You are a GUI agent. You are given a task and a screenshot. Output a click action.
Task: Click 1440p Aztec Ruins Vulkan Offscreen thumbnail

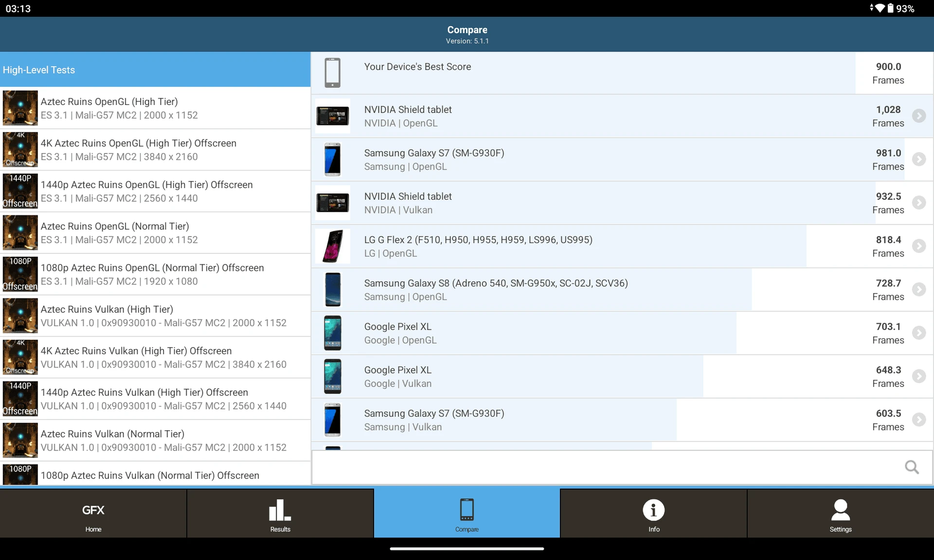[20, 399]
